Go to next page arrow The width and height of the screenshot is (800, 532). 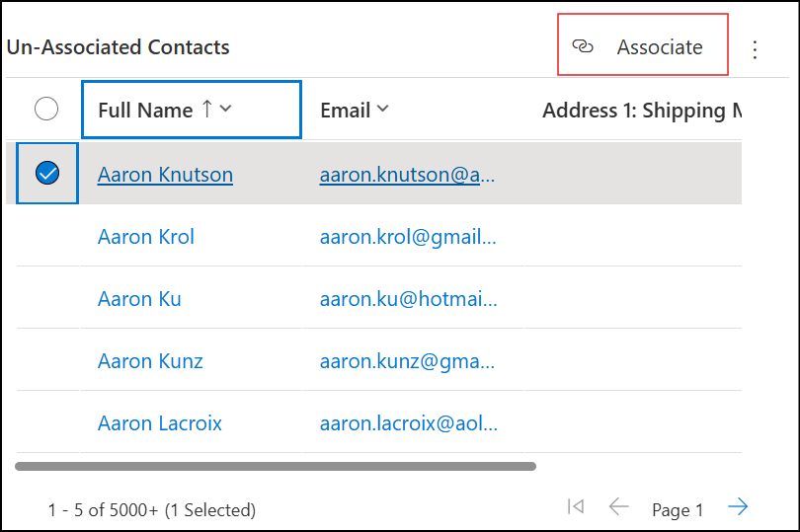pyautogui.click(x=738, y=506)
